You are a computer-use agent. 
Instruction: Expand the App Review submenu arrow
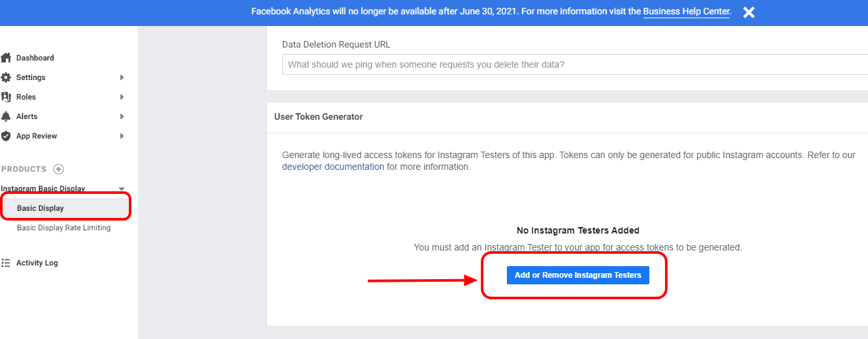point(122,136)
